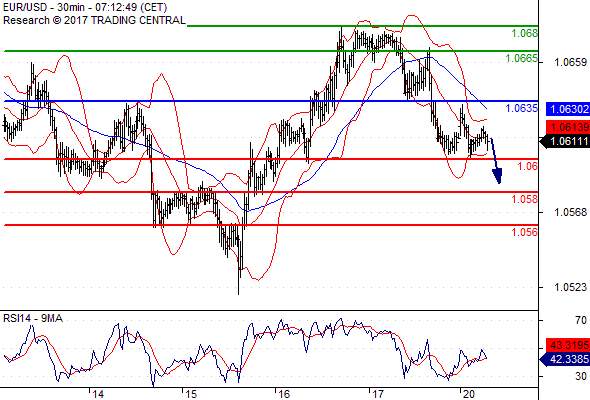This screenshot has width=590, height=400.
Task: Click the blue RSI value tag 42.3385
Action: [565, 359]
